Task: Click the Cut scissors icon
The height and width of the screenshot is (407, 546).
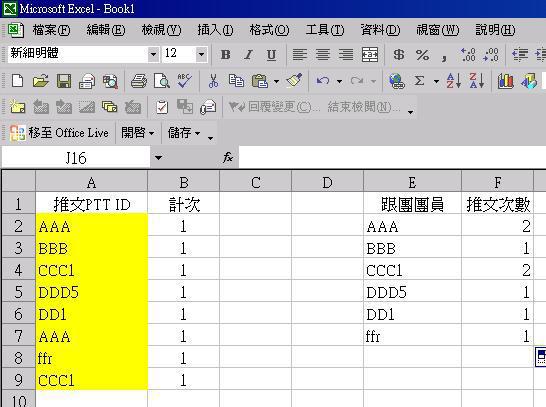Action: [x=213, y=81]
